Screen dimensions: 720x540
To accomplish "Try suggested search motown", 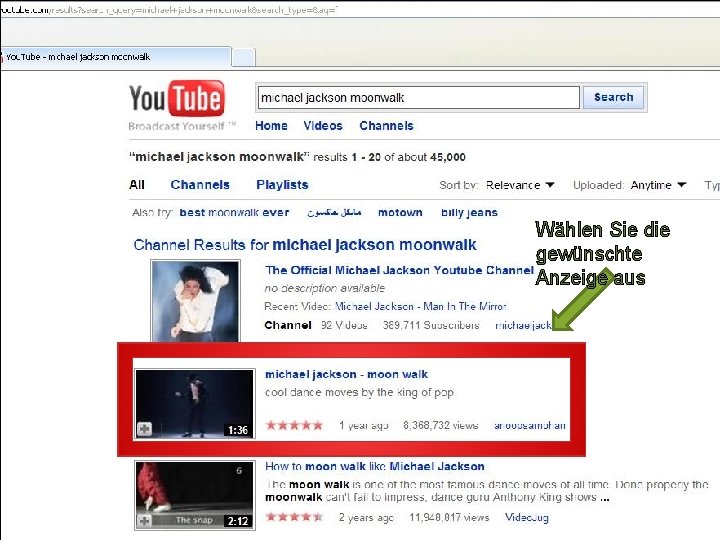I will coord(400,213).
